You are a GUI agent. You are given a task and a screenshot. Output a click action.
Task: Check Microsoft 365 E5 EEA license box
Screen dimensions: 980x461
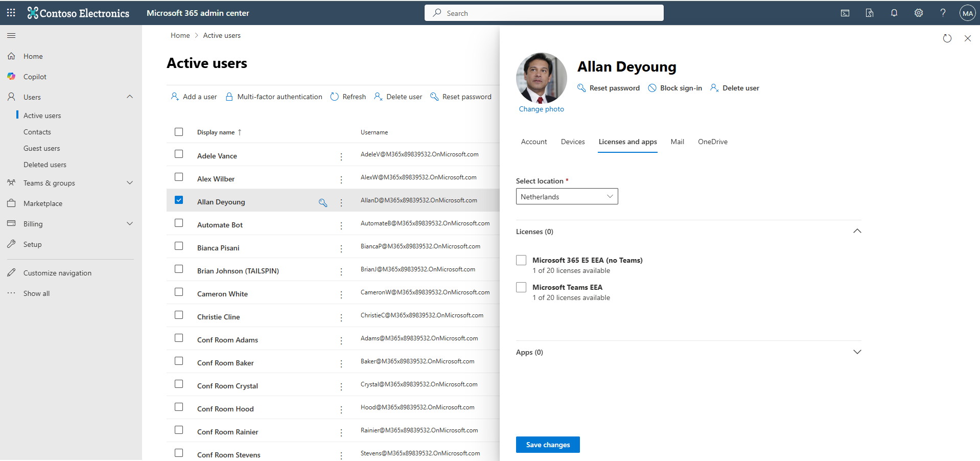[x=521, y=260]
